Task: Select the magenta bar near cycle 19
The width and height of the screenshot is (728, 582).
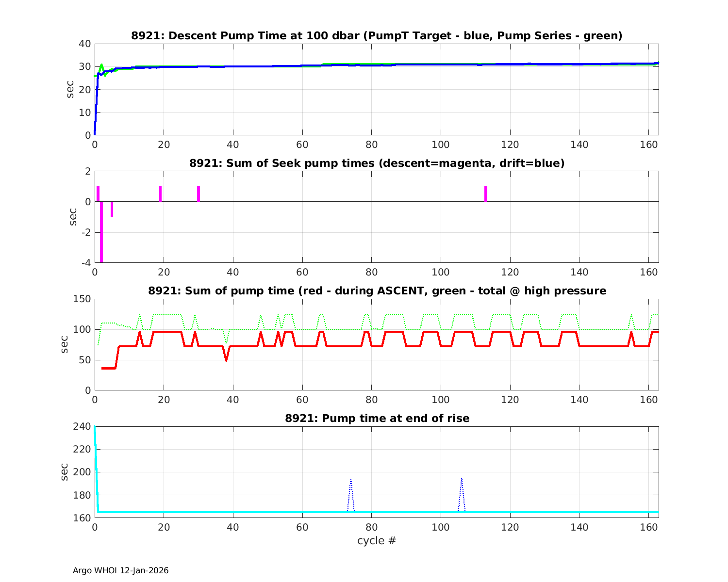Action: [x=160, y=194]
